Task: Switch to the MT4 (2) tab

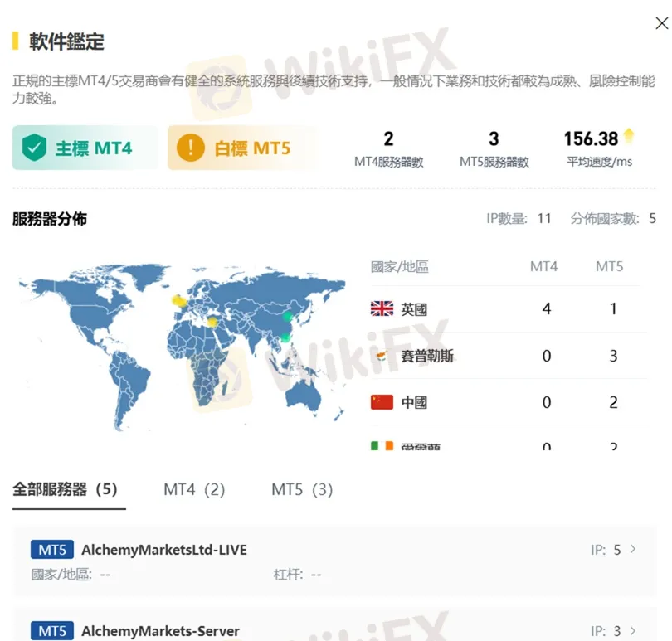Action: [194, 489]
